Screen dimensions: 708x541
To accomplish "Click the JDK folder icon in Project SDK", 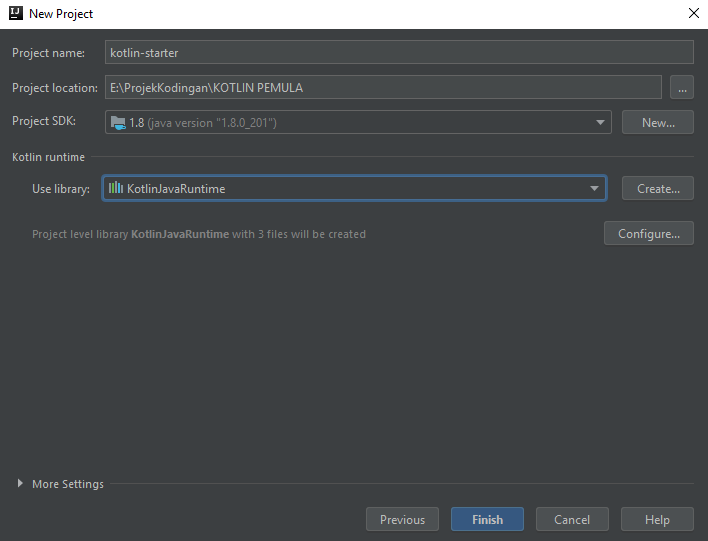I will tap(118, 123).
